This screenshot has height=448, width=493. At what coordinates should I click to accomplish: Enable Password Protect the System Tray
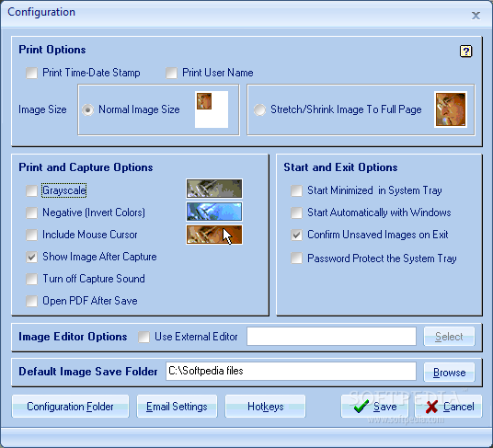(296, 258)
